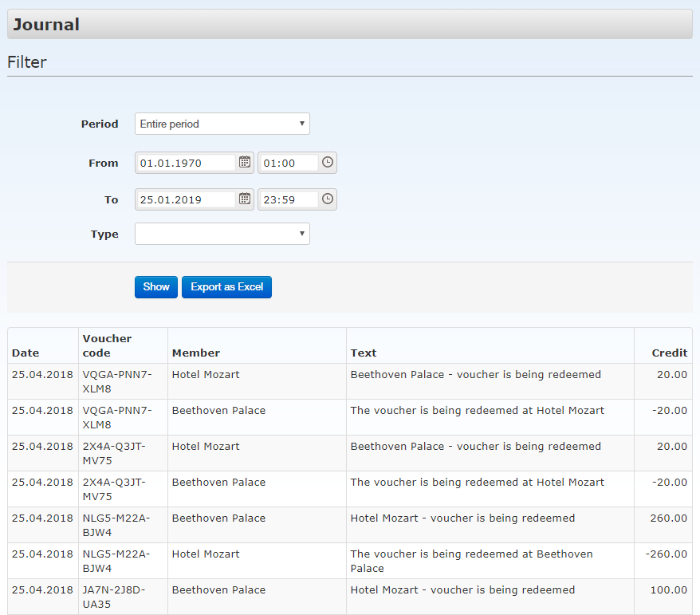Click the Type field label
The height and width of the screenshot is (615, 700).
[x=104, y=235]
